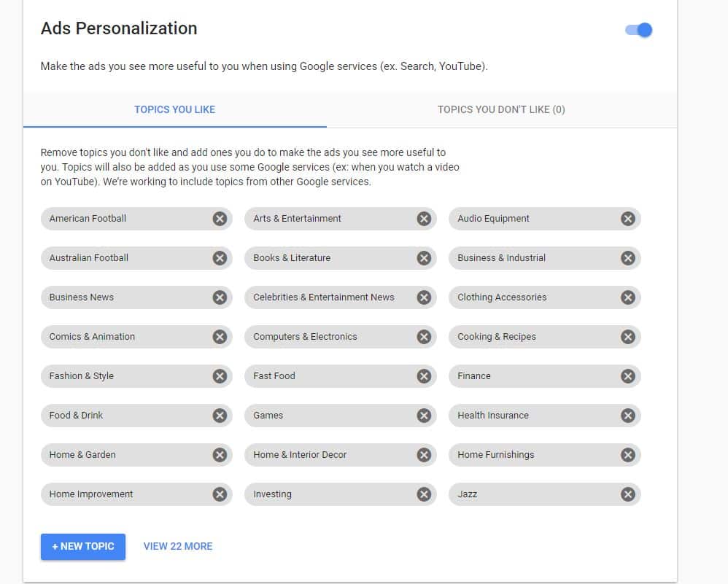View 22 more topics
Viewport: 728px width, 584px height.
pos(177,546)
